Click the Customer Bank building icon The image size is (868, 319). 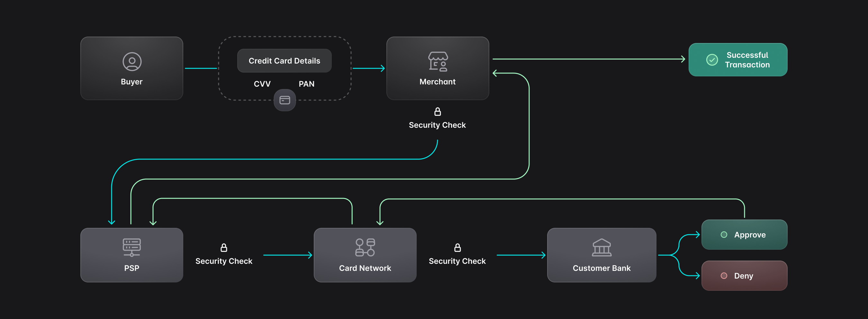[601, 247]
